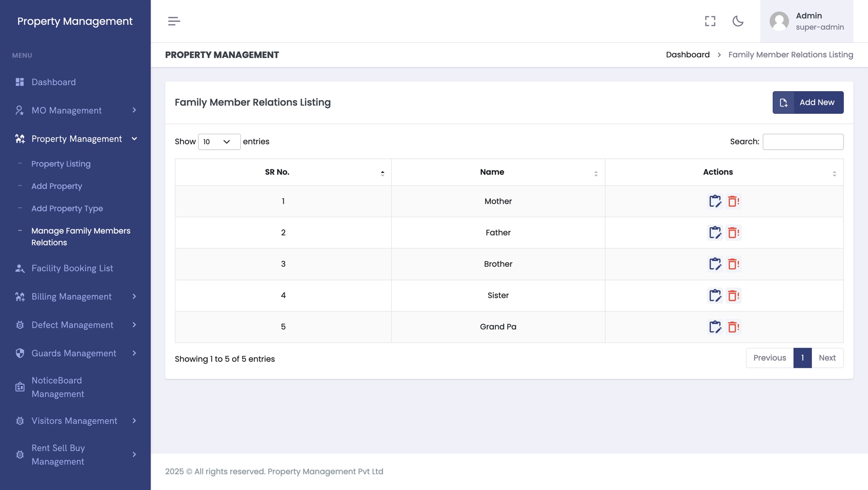Click the Next pagination button
The height and width of the screenshot is (490, 868).
tap(827, 358)
